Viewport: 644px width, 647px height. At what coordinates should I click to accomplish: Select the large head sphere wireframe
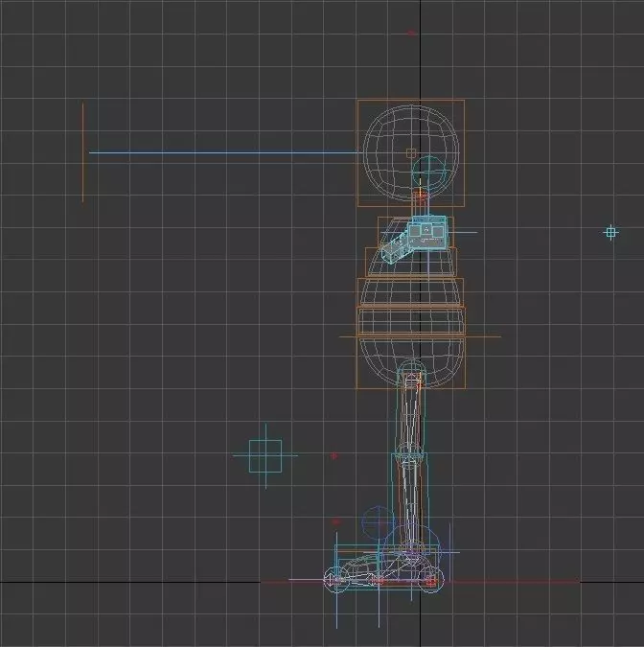411,152
